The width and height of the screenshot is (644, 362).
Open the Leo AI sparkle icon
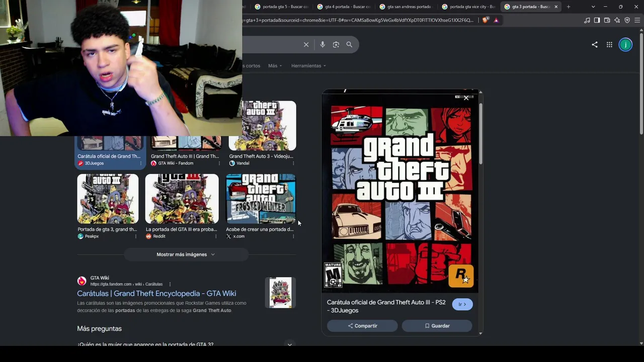pos(617,20)
